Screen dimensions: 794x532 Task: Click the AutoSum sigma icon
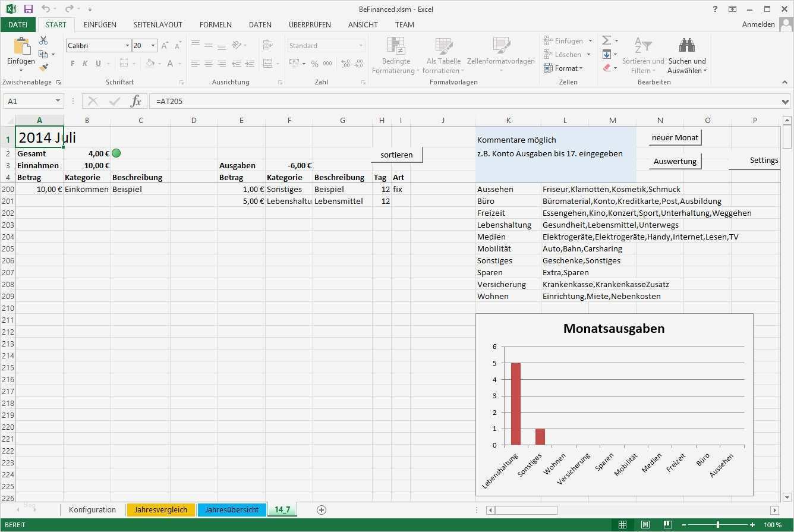[x=607, y=40]
